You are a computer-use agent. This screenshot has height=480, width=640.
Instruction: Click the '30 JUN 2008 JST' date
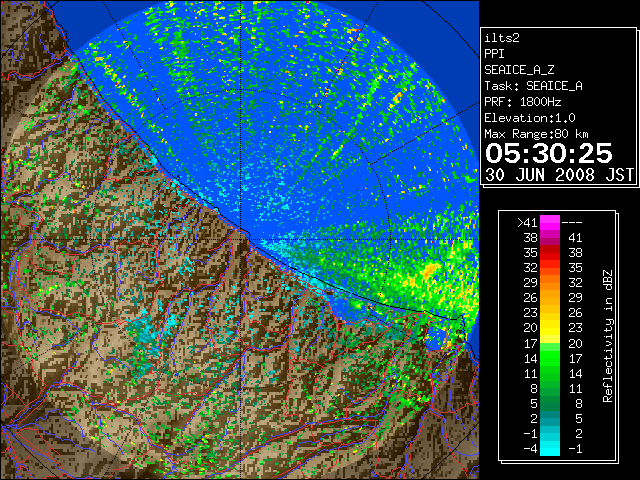click(559, 175)
